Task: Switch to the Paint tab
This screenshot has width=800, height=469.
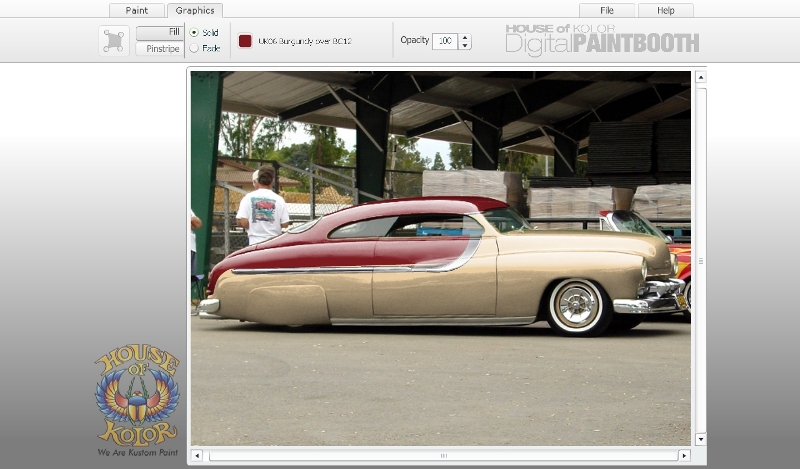Action: tap(137, 10)
